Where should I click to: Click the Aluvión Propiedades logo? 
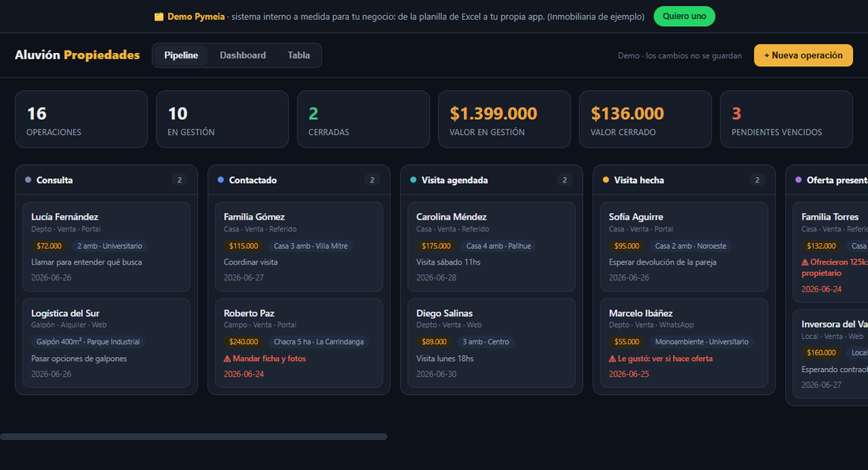(77, 55)
